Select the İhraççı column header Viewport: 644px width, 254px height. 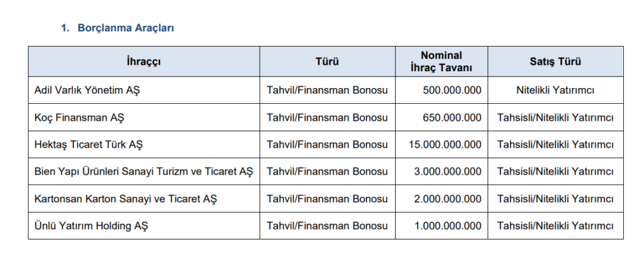point(144,62)
